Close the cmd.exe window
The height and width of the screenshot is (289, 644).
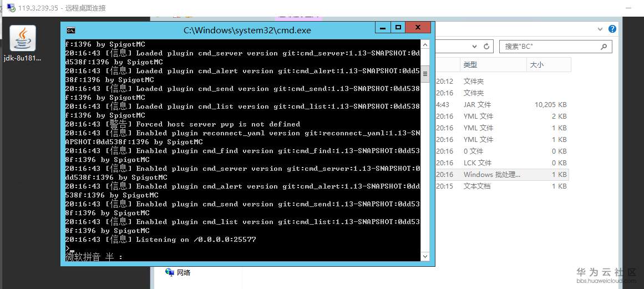point(418,28)
